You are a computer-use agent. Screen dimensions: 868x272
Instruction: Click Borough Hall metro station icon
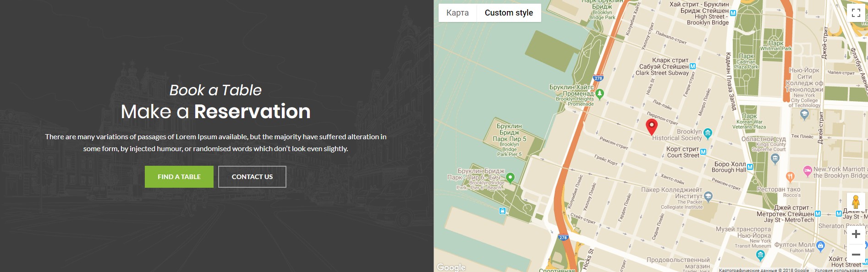[750, 167]
